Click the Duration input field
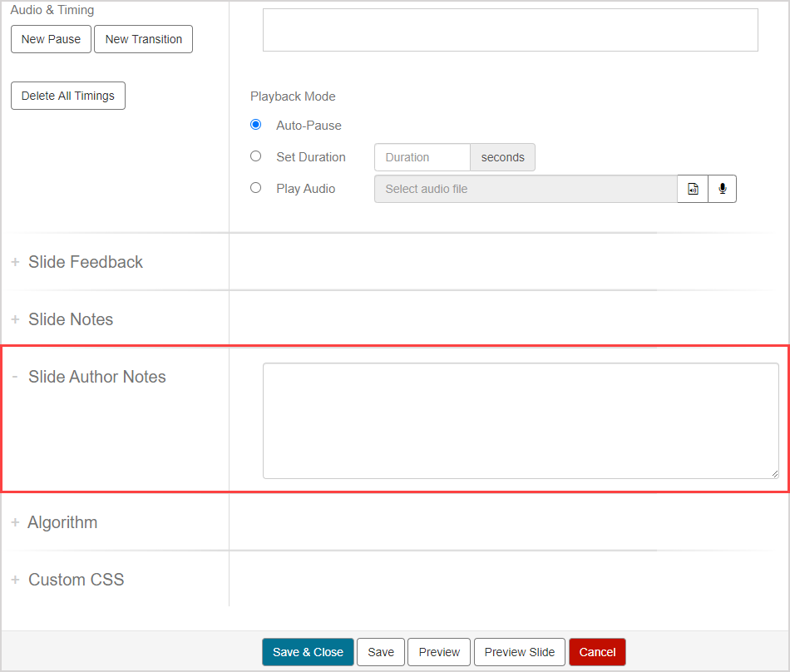The width and height of the screenshot is (790, 672). pyautogui.click(x=422, y=157)
